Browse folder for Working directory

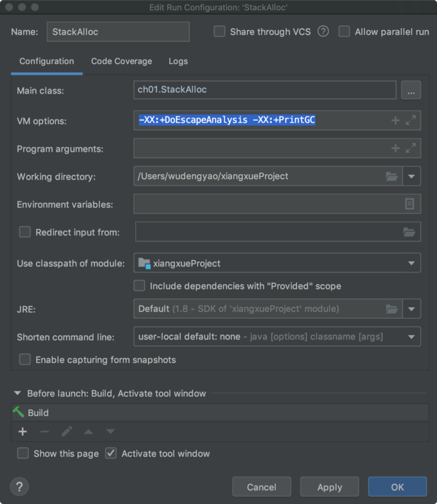click(x=392, y=176)
